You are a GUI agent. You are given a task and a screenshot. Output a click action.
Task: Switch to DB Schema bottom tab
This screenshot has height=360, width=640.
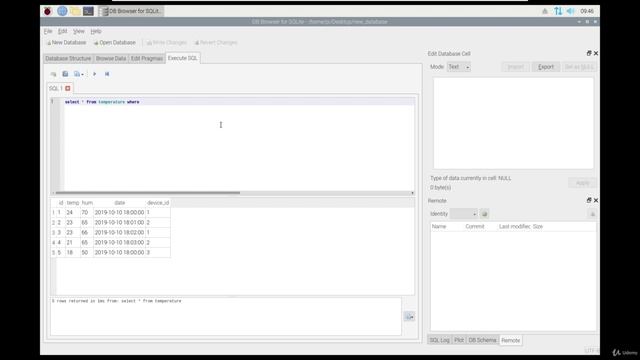pos(482,340)
